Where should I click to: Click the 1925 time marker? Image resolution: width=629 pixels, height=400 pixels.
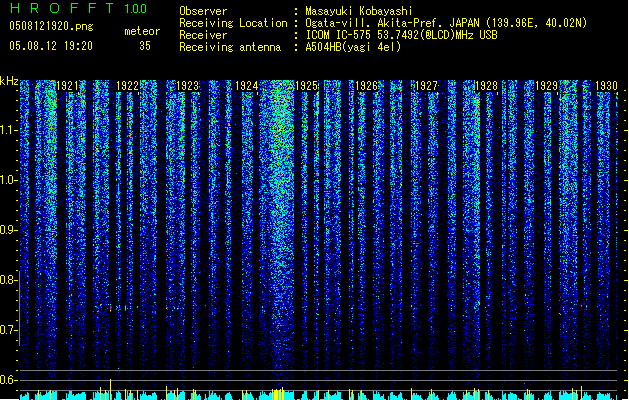click(x=306, y=86)
